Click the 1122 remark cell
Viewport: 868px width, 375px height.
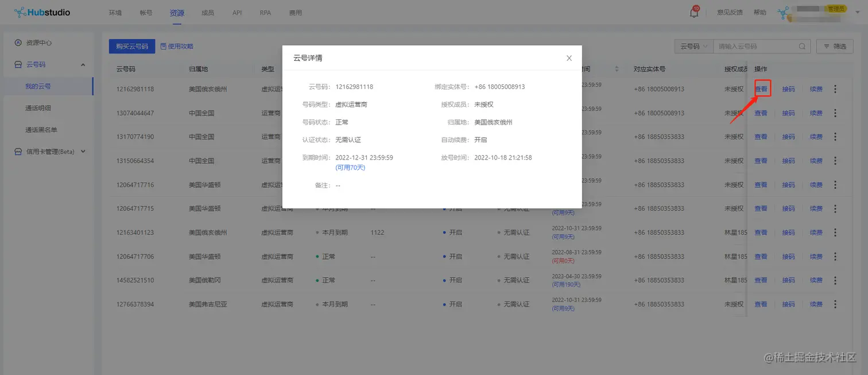coord(377,233)
